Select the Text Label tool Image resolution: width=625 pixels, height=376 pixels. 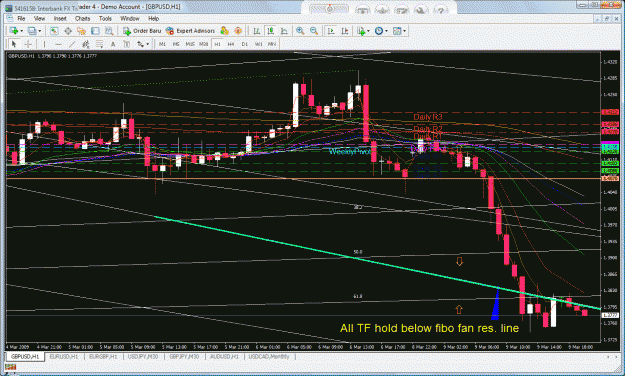pyautogui.click(x=126, y=44)
